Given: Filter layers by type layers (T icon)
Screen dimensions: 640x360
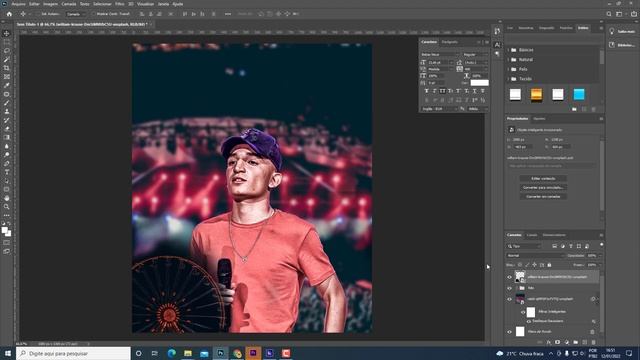Looking at the screenshot, I should pos(571,246).
